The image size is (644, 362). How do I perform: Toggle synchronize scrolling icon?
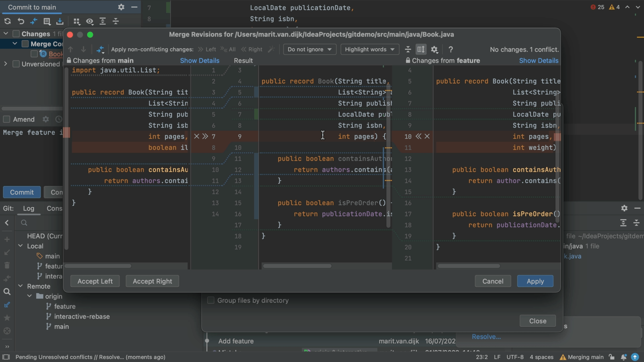coord(421,49)
